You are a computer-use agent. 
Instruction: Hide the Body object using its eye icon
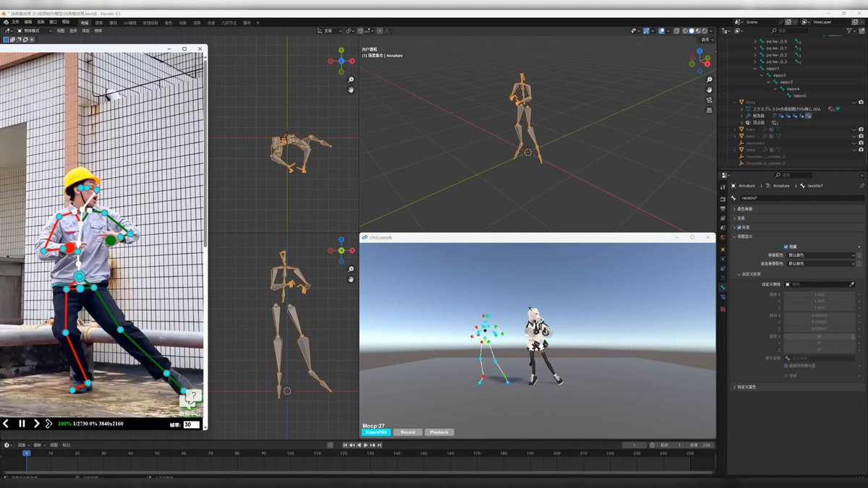coord(854,102)
